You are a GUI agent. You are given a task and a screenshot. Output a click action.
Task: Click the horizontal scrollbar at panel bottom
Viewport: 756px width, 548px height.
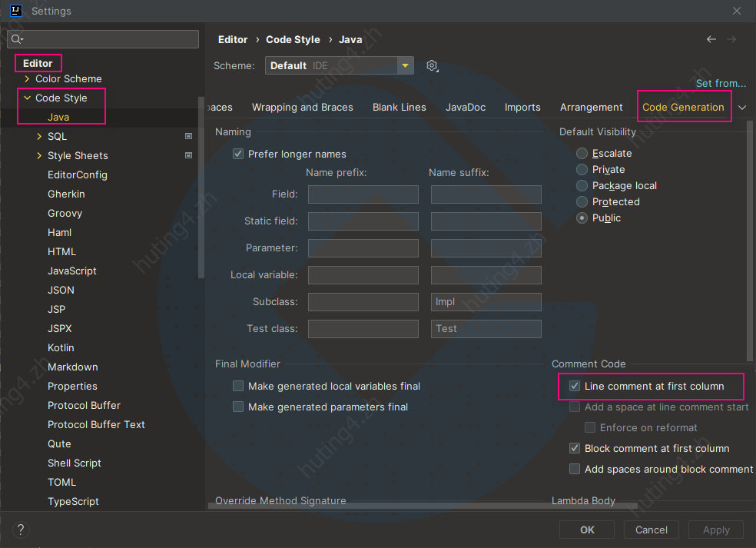pyautogui.click(x=423, y=506)
